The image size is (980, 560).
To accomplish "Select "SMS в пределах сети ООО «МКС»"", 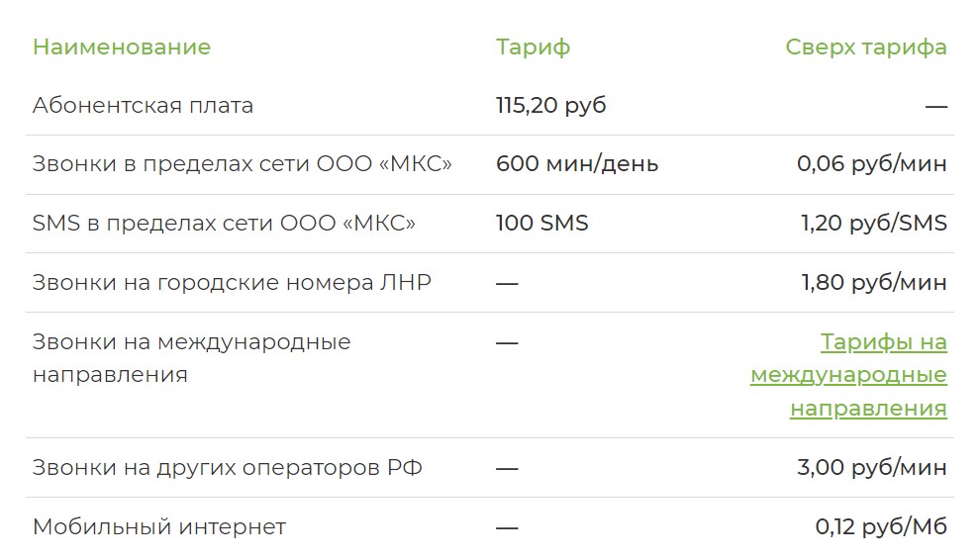I will click(x=224, y=224).
